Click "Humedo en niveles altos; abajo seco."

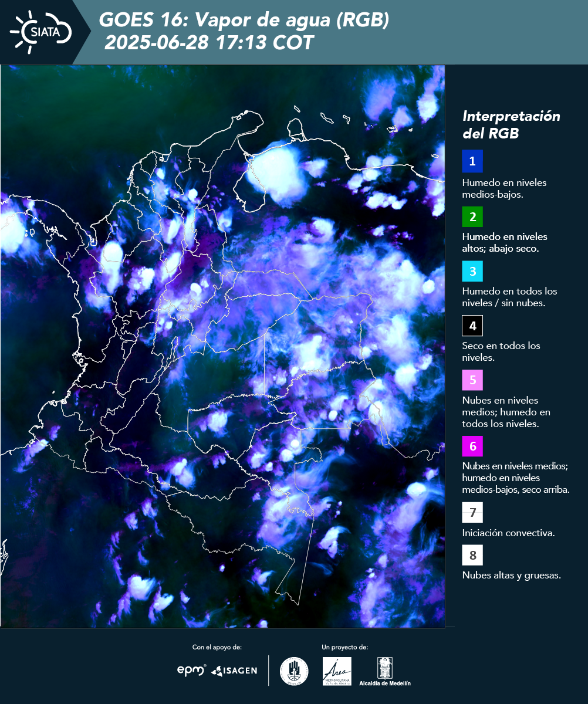pyautogui.click(x=505, y=242)
